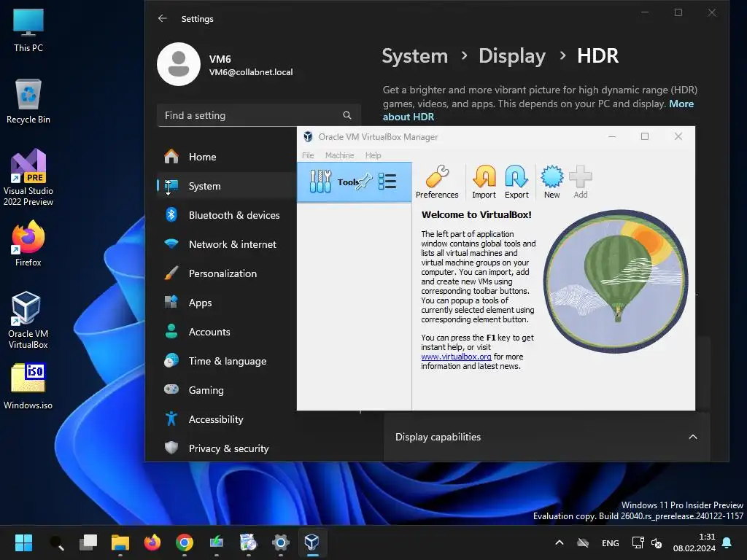Open the Tools list menu icon
The width and height of the screenshot is (747, 560).
tap(387, 182)
